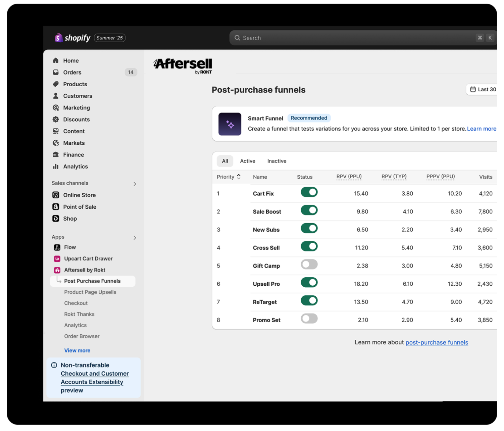Click View more in the Aftersell submenu
The height and width of the screenshot is (431, 504).
tap(77, 350)
